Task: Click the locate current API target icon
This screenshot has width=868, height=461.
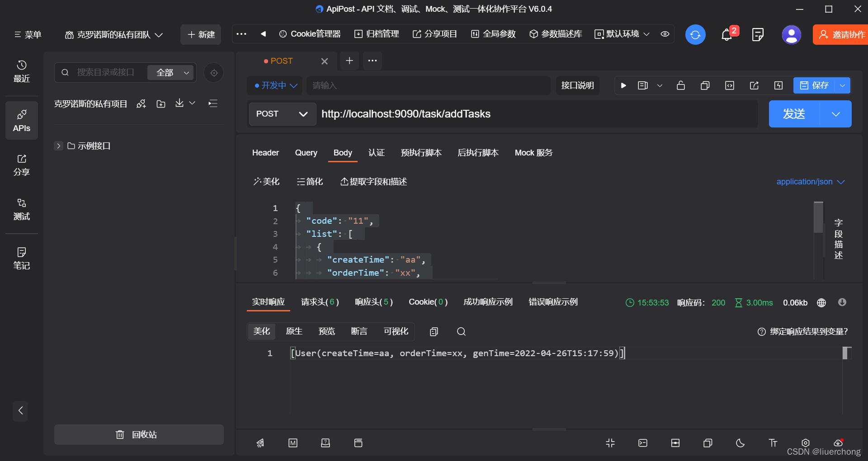Action: coord(214,73)
